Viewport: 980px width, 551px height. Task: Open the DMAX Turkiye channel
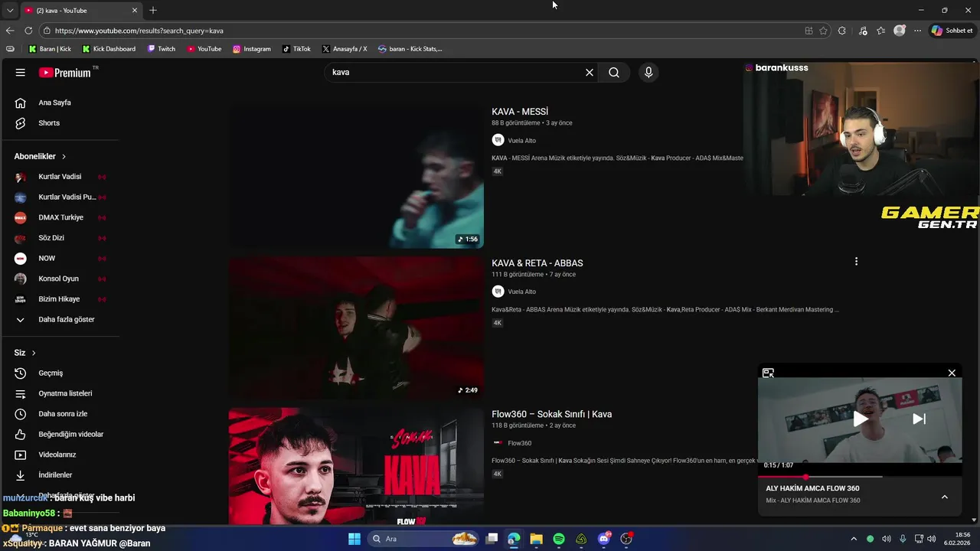coord(61,217)
